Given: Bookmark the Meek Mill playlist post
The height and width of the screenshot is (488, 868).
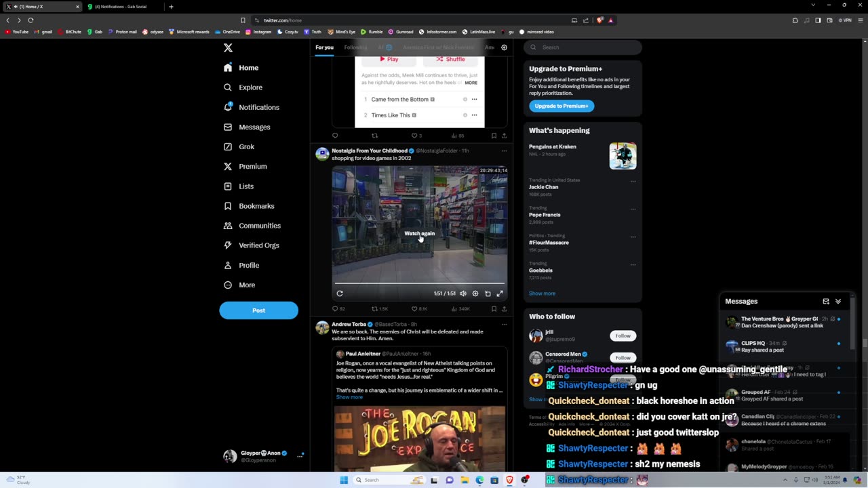Looking at the screenshot, I should pos(494,136).
